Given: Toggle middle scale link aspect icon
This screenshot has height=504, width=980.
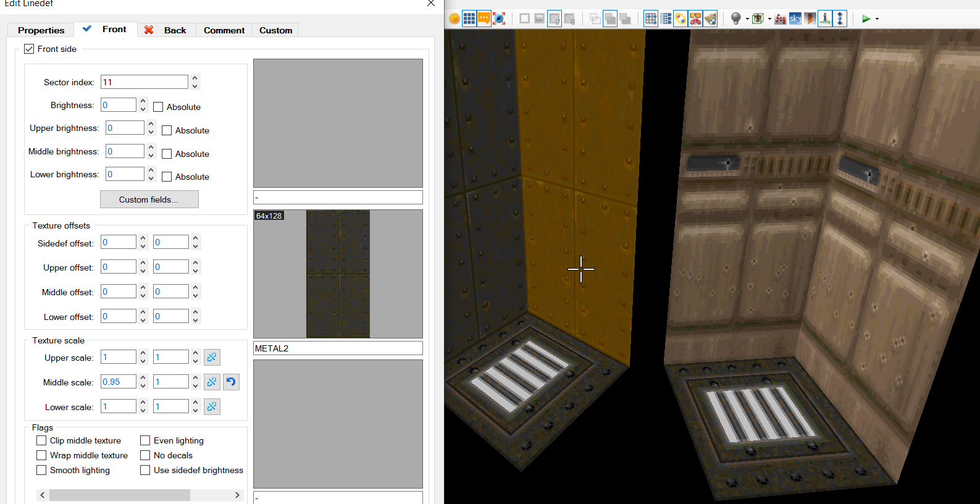Looking at the screenshot, I should click(x=212, y=382).
